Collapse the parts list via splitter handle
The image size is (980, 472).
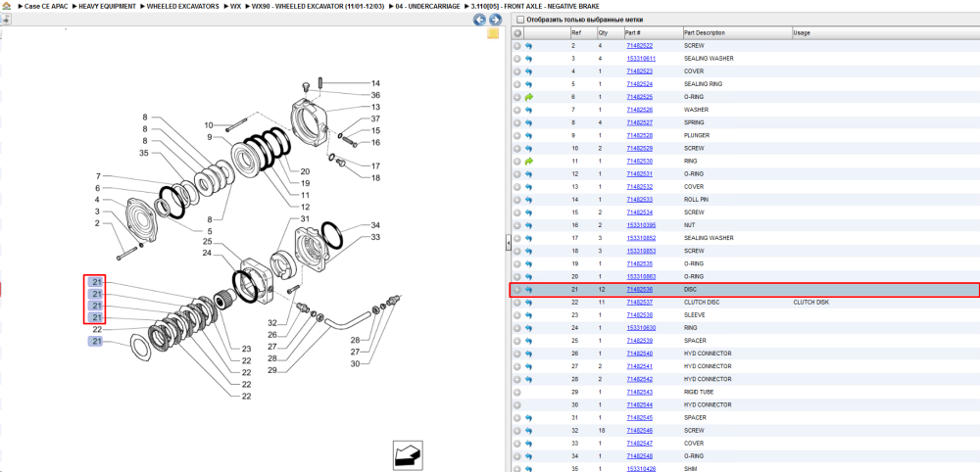508,242
